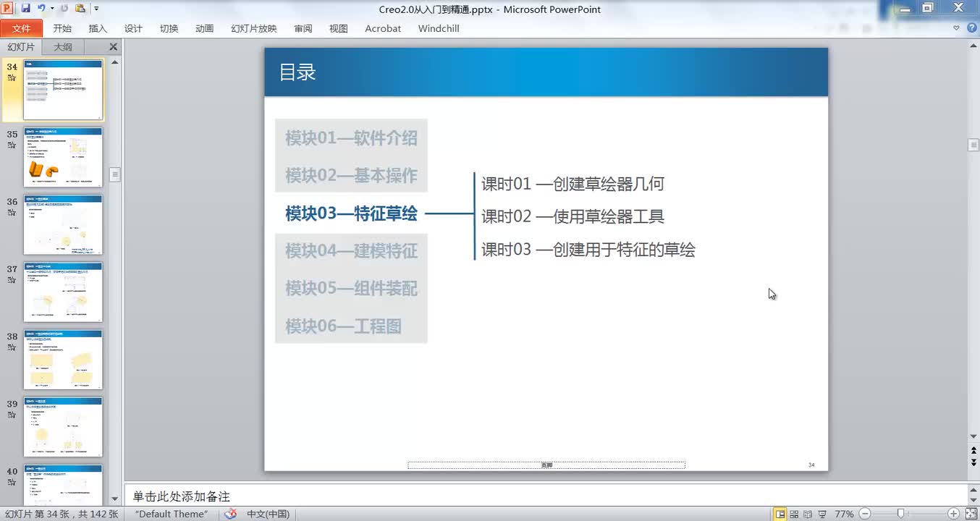Select slide 40 thumbnail
Screen dimensions: 980x521
(x=63, y=485)
